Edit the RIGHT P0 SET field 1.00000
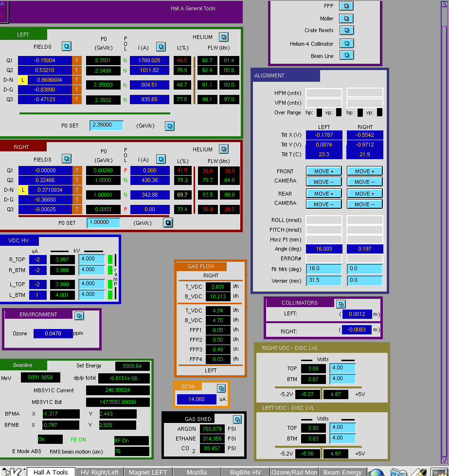Image resolution: width=449 pixels, height=476 pixels. click(x=104, y=222)
